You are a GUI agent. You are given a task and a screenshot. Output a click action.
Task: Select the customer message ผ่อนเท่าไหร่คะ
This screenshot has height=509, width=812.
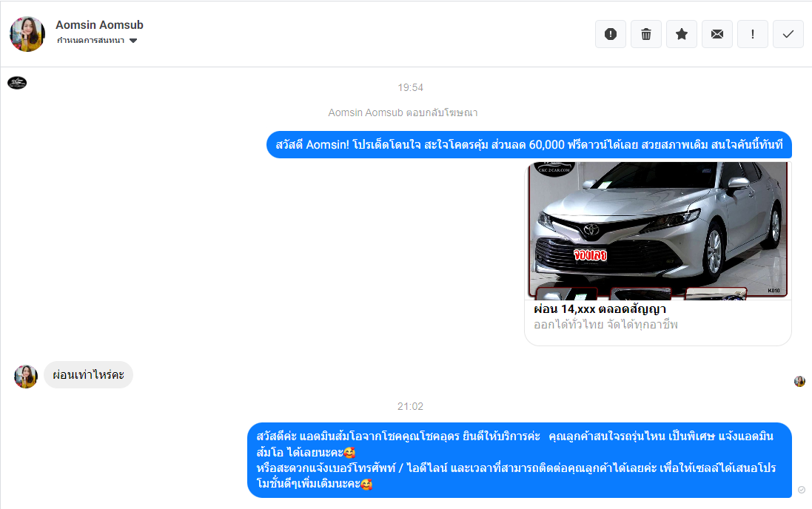point(89,375)
